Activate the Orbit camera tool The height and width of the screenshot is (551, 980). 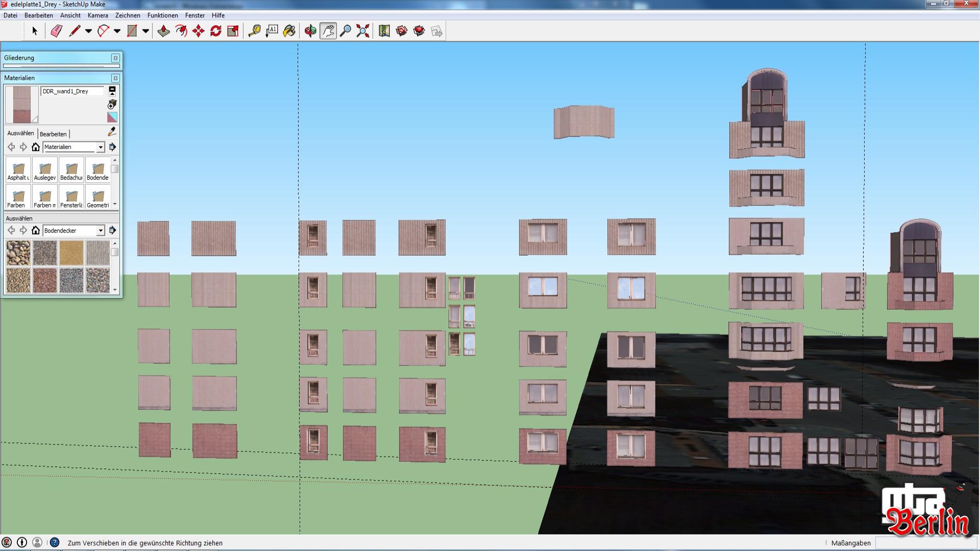coord(310,31)
